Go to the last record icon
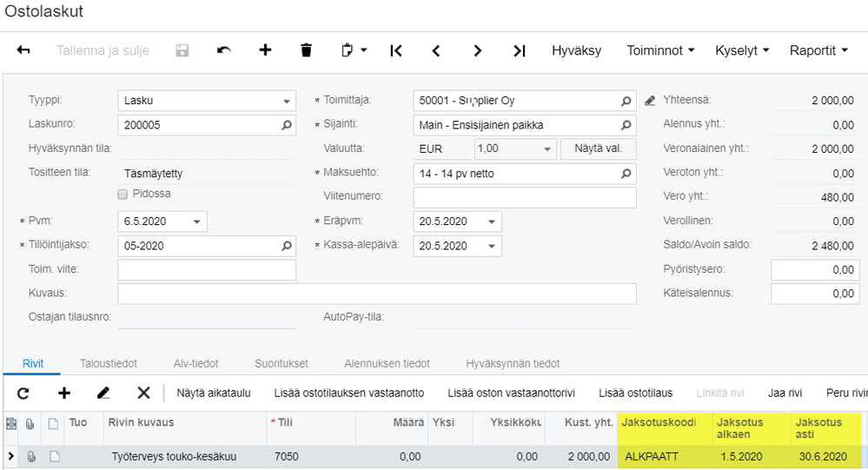 pos(519,50)
